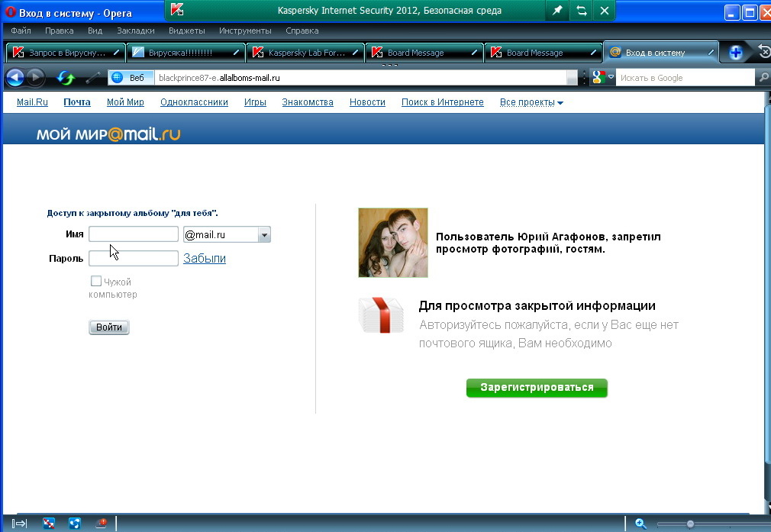Open the Мой Мир link

(x=125, y=102)
